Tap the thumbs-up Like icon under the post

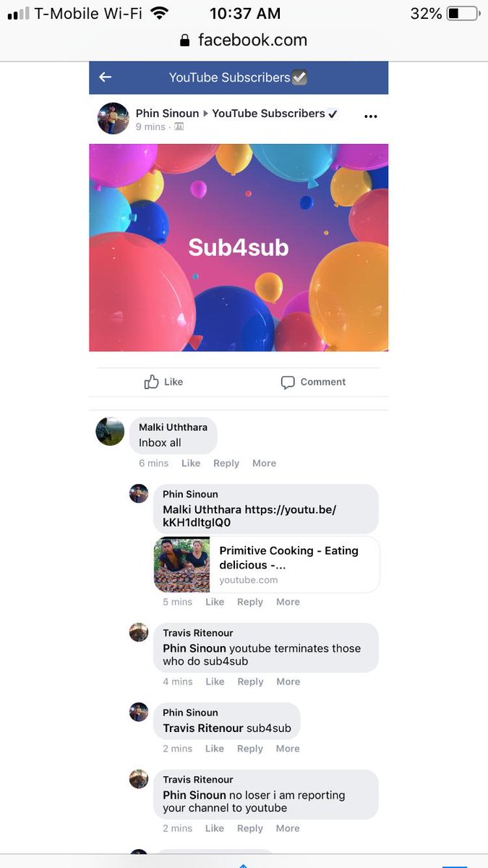[151, 382]
